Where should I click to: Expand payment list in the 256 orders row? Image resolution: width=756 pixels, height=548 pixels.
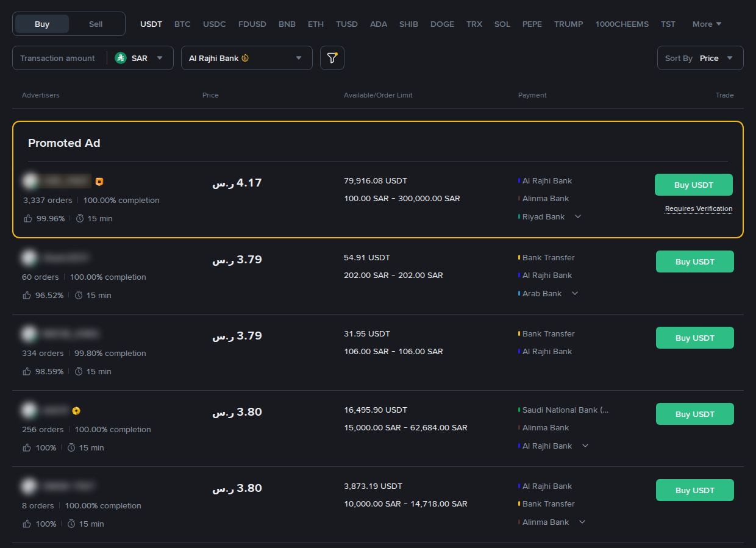point(585,446)
